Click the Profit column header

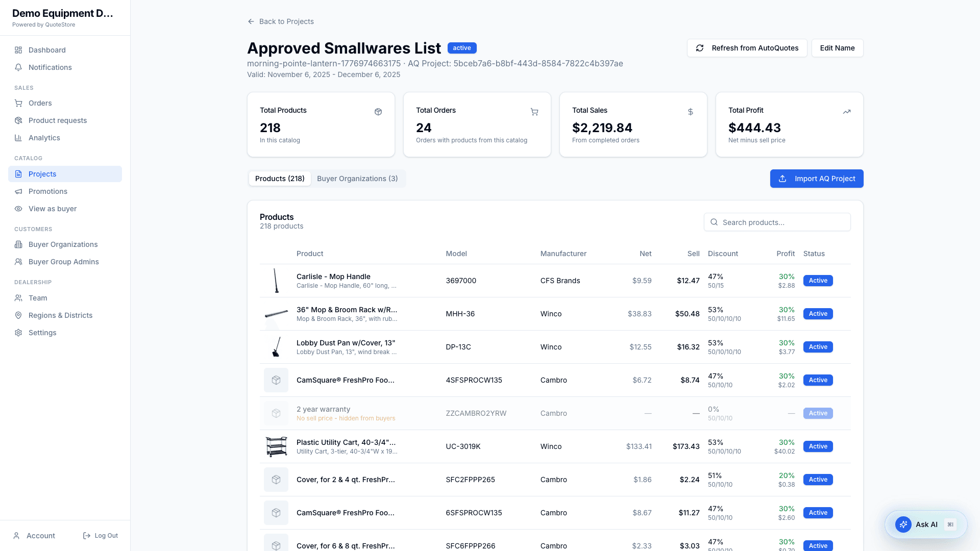click(x=786, y=254)
